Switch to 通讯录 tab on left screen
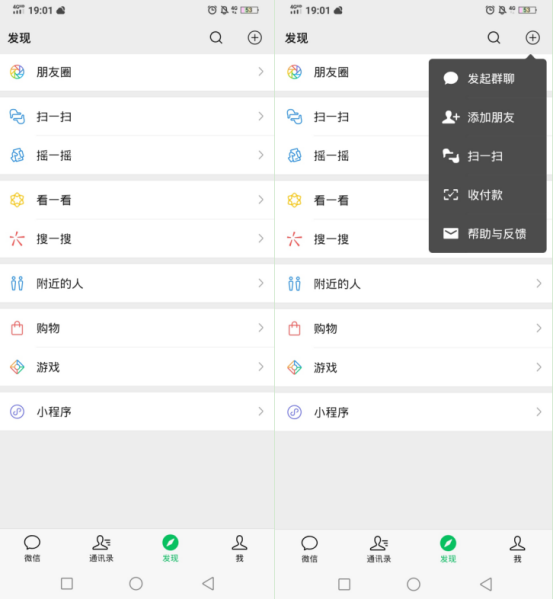554x599 pixels. (x=101, y=549)
